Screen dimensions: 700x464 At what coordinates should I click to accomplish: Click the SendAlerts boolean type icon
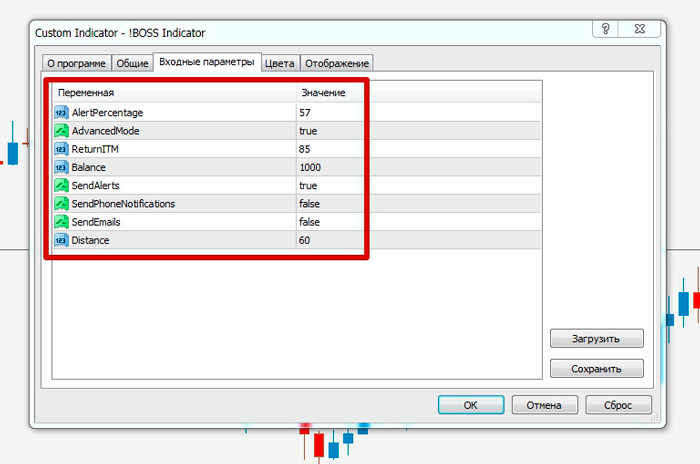(62, 185)
